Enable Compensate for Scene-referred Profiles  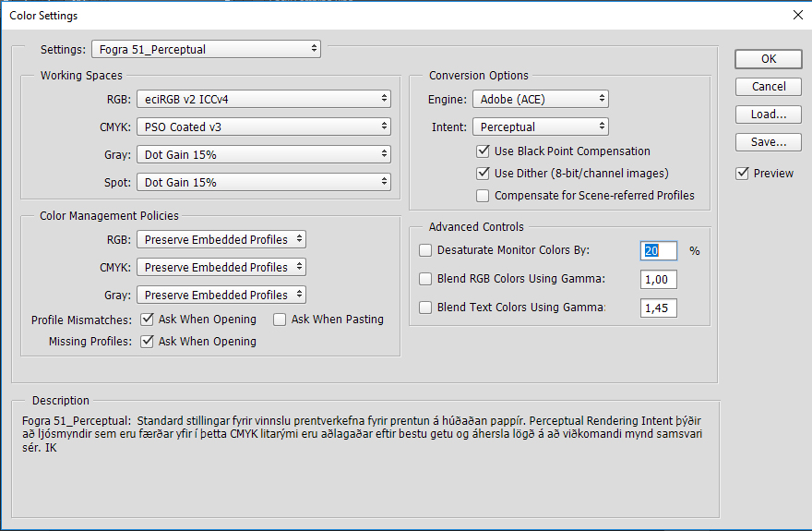tap(483, 195)
